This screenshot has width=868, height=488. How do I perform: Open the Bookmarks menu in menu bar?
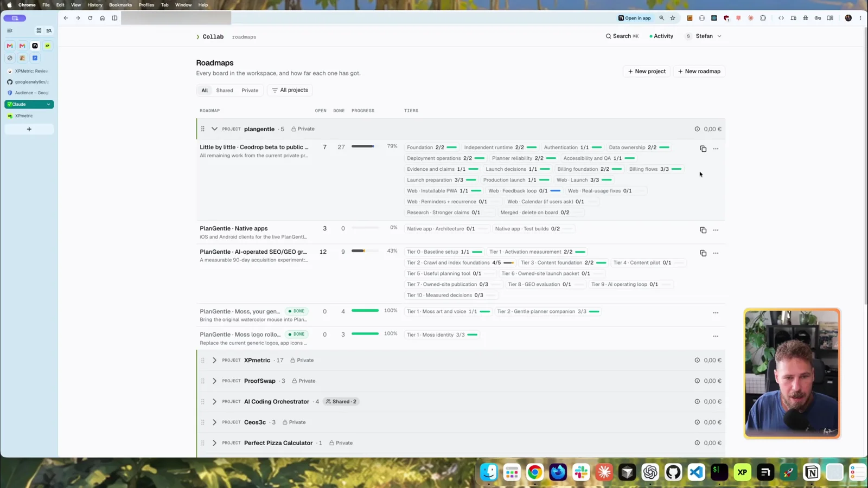point(120,5)
